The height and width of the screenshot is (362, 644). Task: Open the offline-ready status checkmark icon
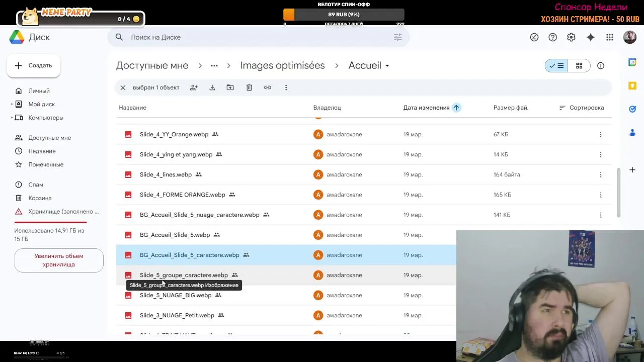point(534,37)
